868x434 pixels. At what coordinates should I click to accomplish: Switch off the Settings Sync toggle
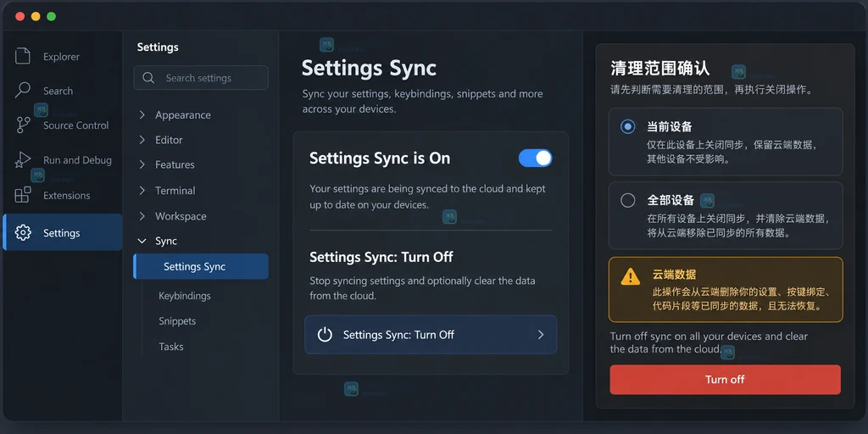(x=536, y=159)
